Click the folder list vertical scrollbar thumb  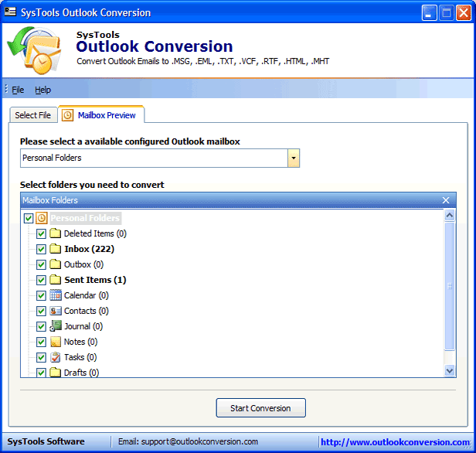[449, 286]
